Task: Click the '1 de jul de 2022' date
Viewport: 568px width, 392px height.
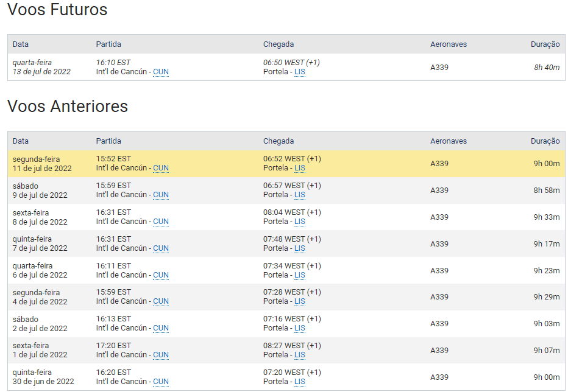Action: coord(40,355)
